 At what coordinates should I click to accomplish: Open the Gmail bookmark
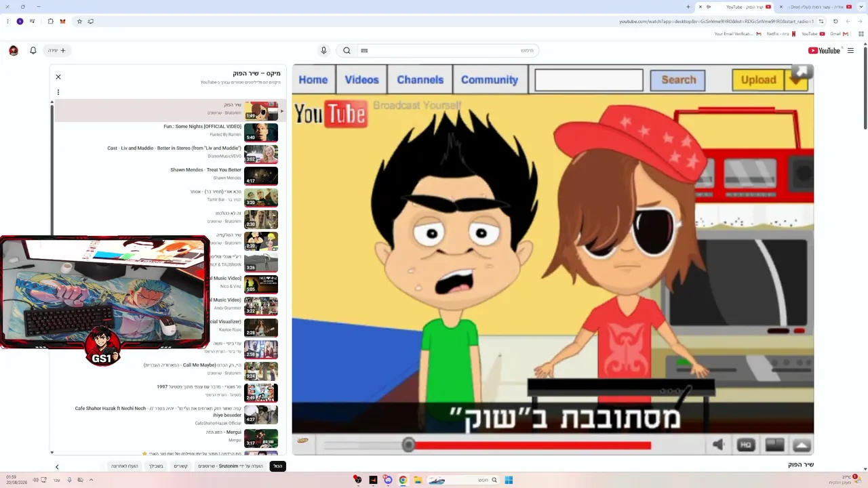[x=839, y=34]
